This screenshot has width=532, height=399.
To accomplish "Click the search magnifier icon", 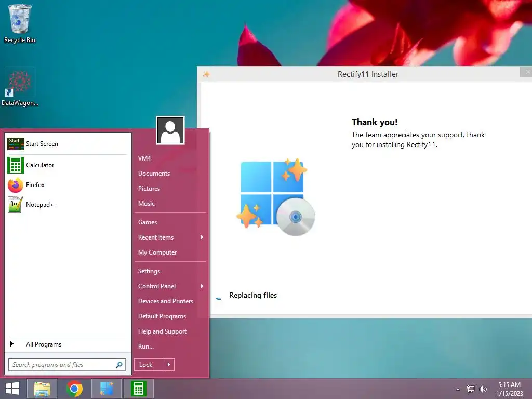I will coord(119,365).
